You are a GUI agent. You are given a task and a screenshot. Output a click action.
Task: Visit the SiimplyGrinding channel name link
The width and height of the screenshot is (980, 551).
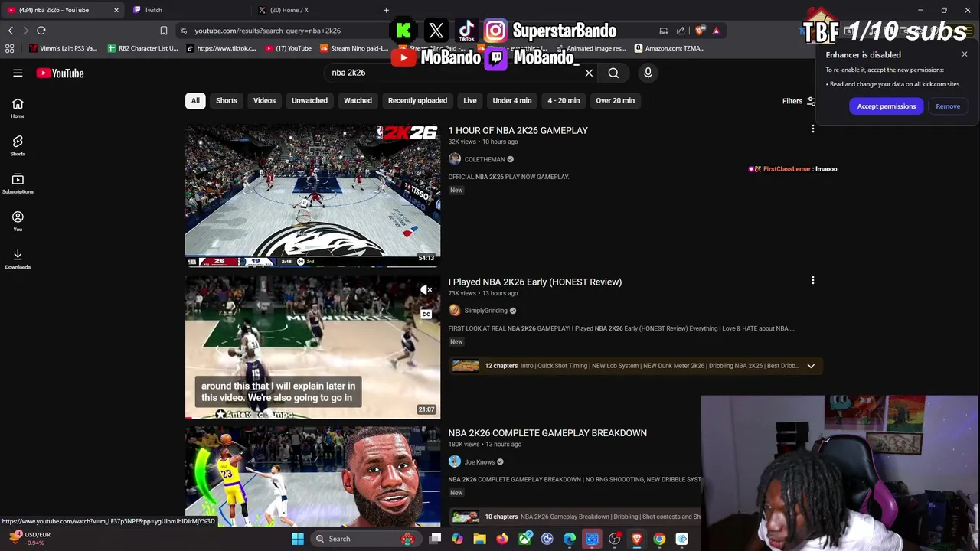(486, 311)
